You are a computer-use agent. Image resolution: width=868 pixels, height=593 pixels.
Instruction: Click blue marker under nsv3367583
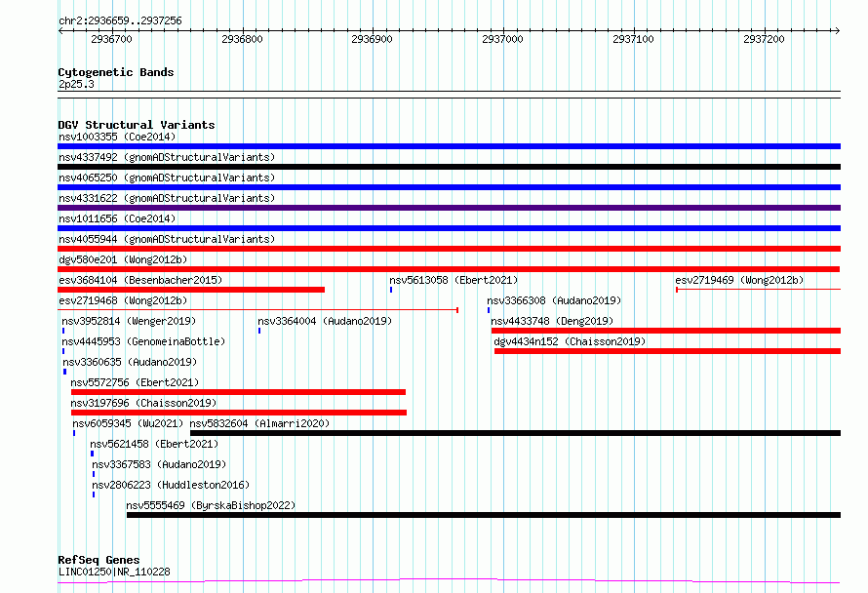[94, 474]
